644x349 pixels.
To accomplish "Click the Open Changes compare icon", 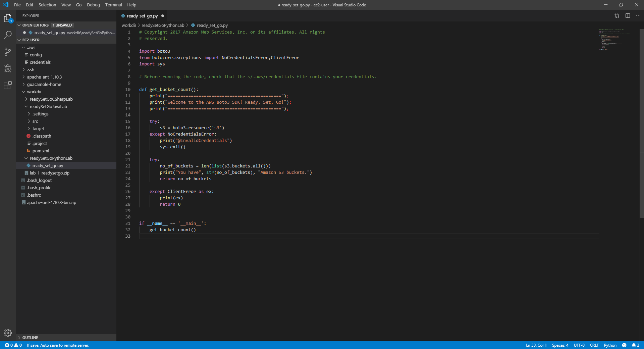I will [x=616, y=16].
